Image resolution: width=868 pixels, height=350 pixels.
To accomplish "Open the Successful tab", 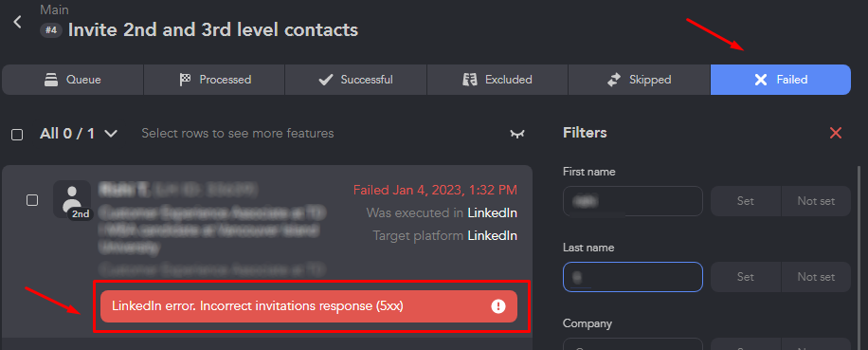I will 356,80.
